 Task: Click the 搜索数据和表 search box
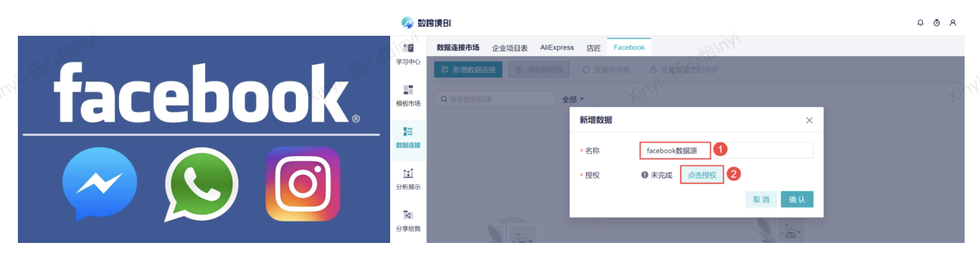(496, 99)
